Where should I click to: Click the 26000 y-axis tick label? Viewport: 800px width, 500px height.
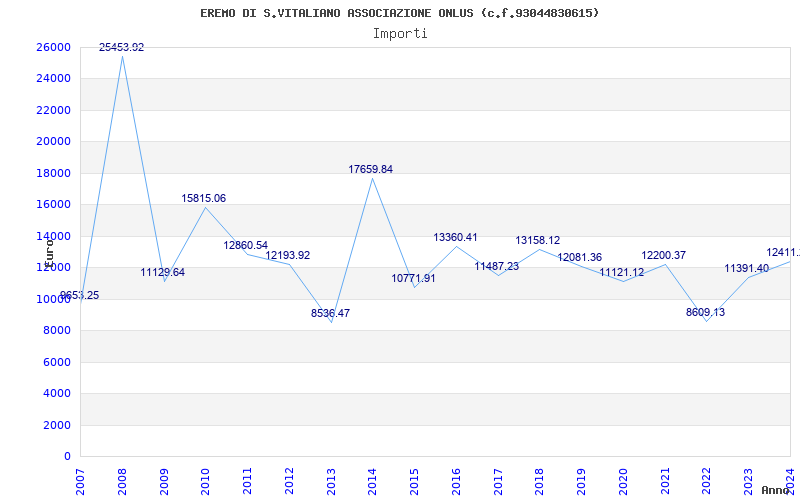tap(53, 47)
